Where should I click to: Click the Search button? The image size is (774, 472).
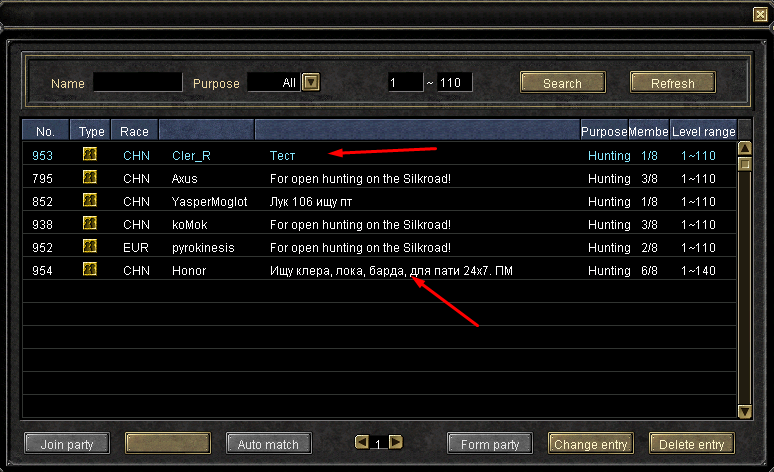[x=563, y=82]
